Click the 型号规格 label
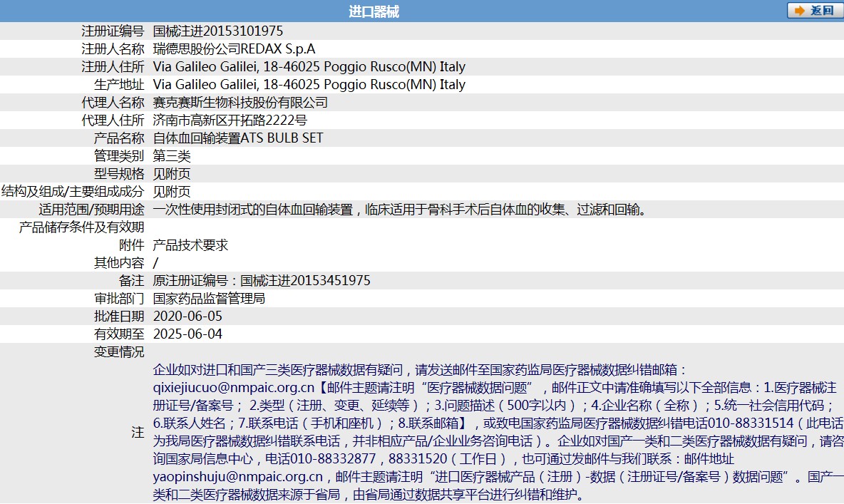 coord(120,173)
